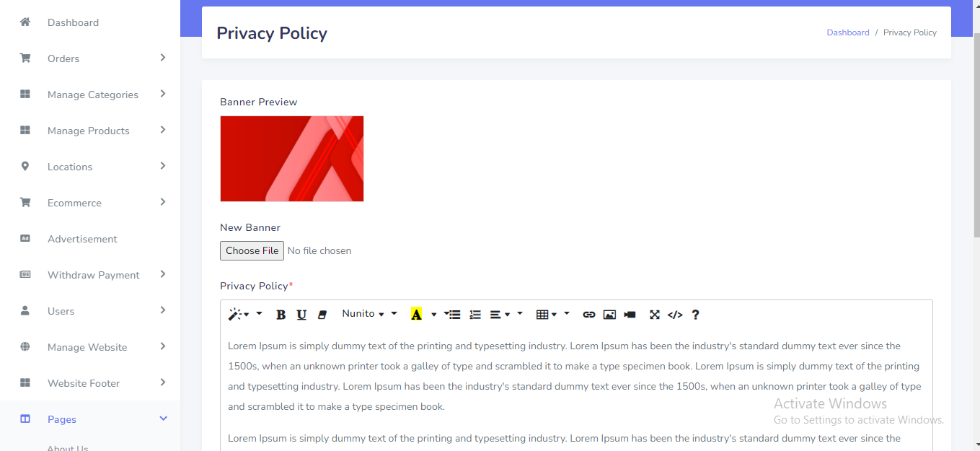Click the Dashboard breadcrumb link

point(847,32)
